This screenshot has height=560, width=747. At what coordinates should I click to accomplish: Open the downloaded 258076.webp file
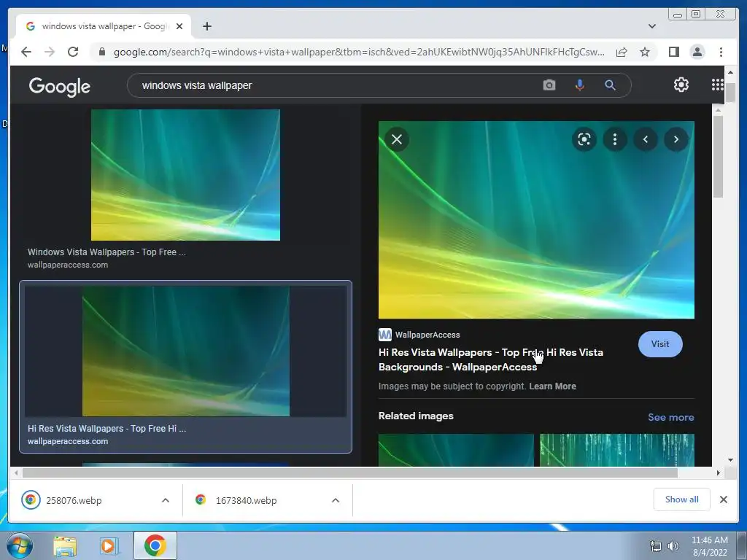point(74,500)
